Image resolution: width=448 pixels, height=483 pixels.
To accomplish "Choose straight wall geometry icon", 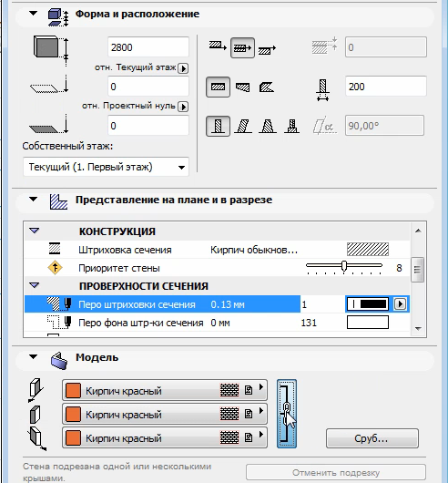I will point(218,87).
